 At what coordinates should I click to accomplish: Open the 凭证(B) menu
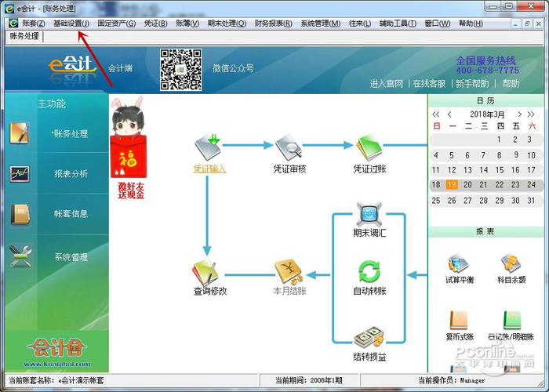pos(156,24)
